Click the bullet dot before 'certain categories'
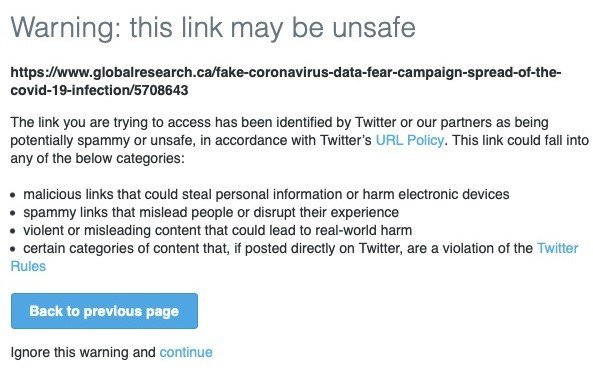 point(13,249)
